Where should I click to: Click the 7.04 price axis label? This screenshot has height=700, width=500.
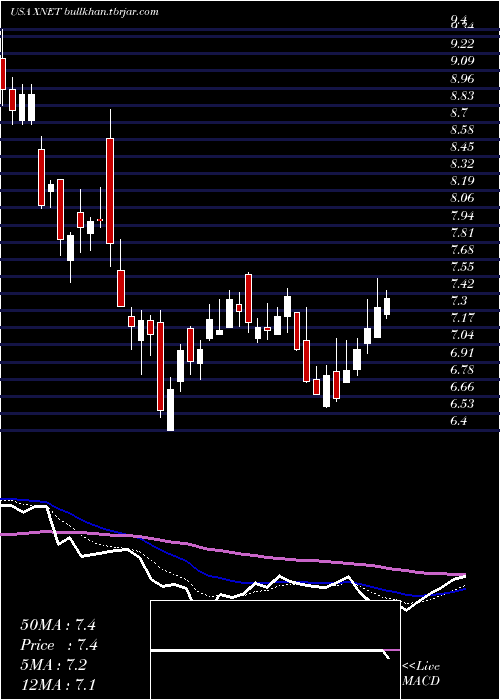coord(462,335)
